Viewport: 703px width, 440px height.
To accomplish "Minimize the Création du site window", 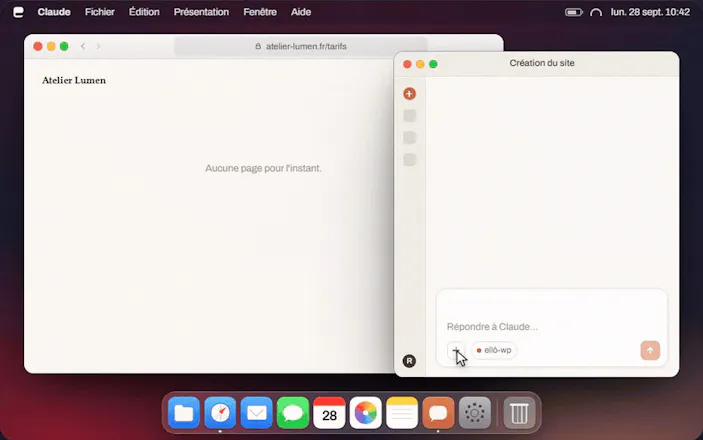I will [x=420, y=64].
